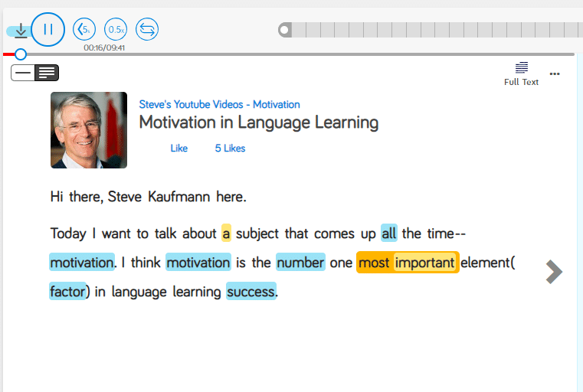Select the highlighted word 'number'

[300, 263]
